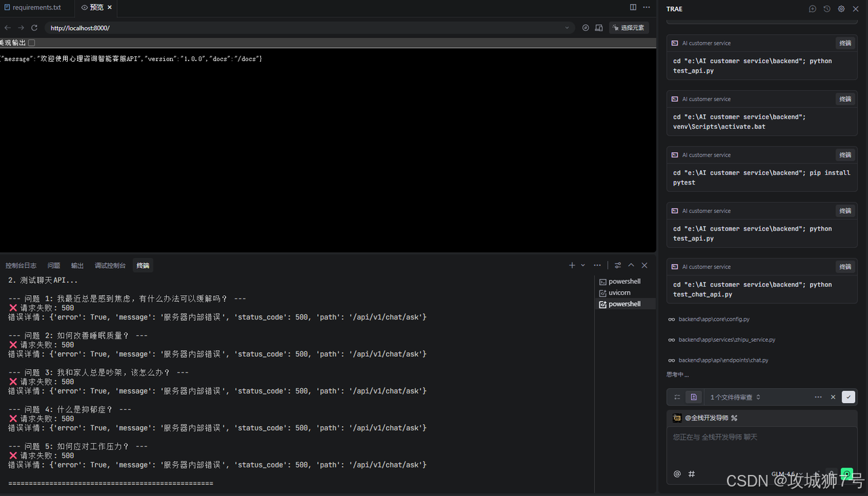Screen dimensions: 868x496
Task: Click the 2. 测试聊天API... terminal line
Action: pyautogui.click(x=43, y=280)
